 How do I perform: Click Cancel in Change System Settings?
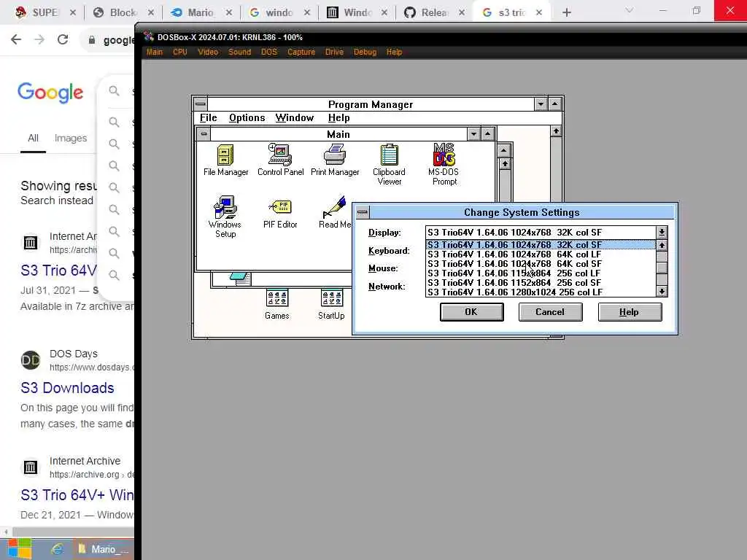coord(550,312)
